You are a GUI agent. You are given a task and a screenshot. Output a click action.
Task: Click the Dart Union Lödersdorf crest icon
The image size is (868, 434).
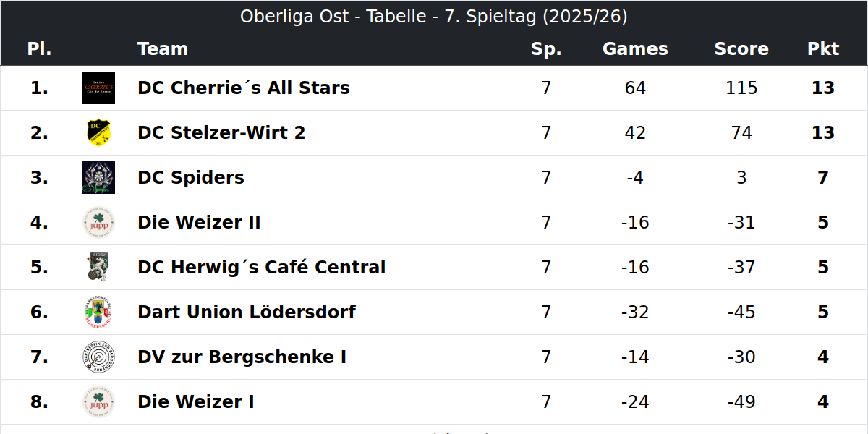[98, 312]
